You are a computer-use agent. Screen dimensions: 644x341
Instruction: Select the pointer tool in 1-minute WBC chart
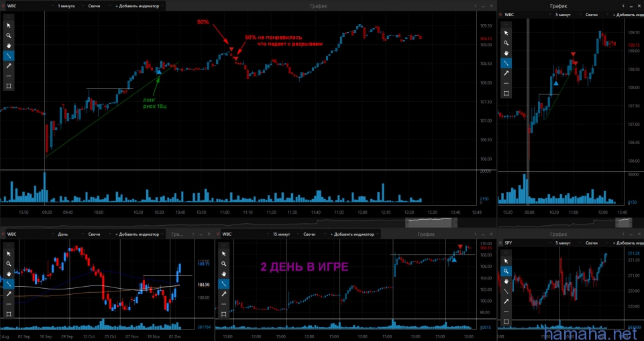pyautogui.click(x=9, y=25)
